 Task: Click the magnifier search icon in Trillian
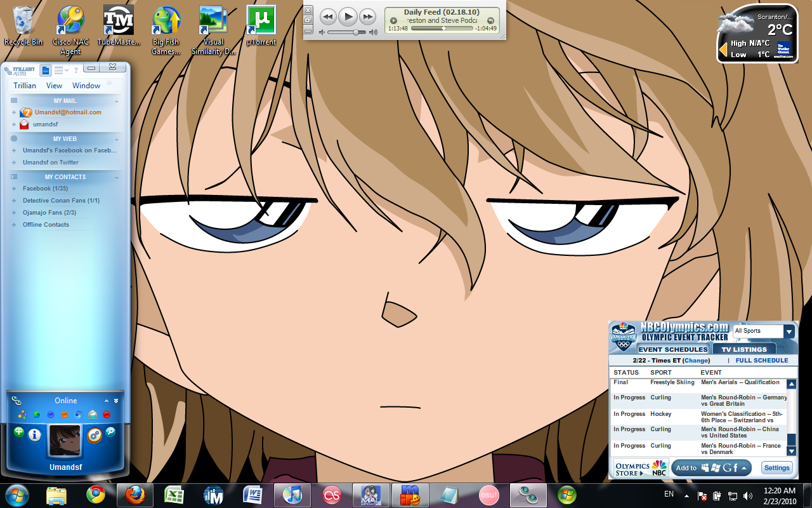coord(110,432)
